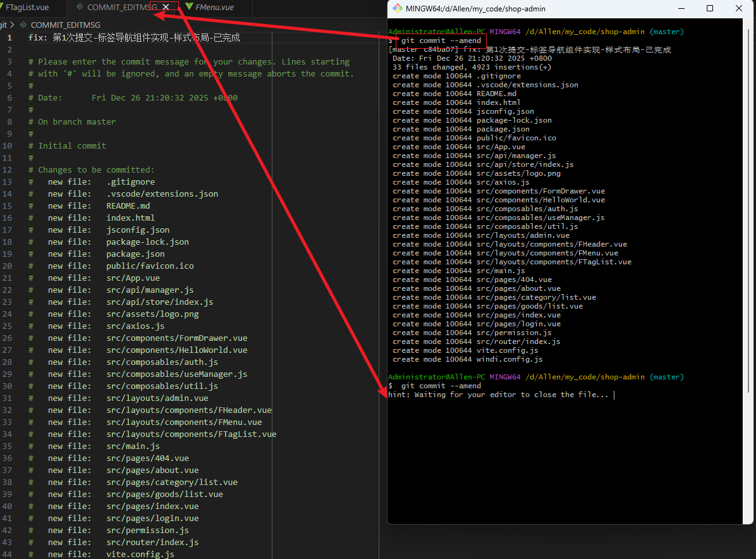Screen dimensions: 756x559
Task: Close the MINGW64 terminal window
Action: pyautogui.click(x=739, y=8)
